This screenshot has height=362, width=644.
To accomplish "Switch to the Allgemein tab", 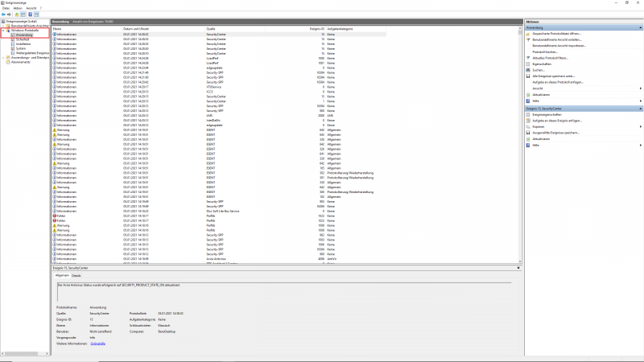I will pos(62,275).
